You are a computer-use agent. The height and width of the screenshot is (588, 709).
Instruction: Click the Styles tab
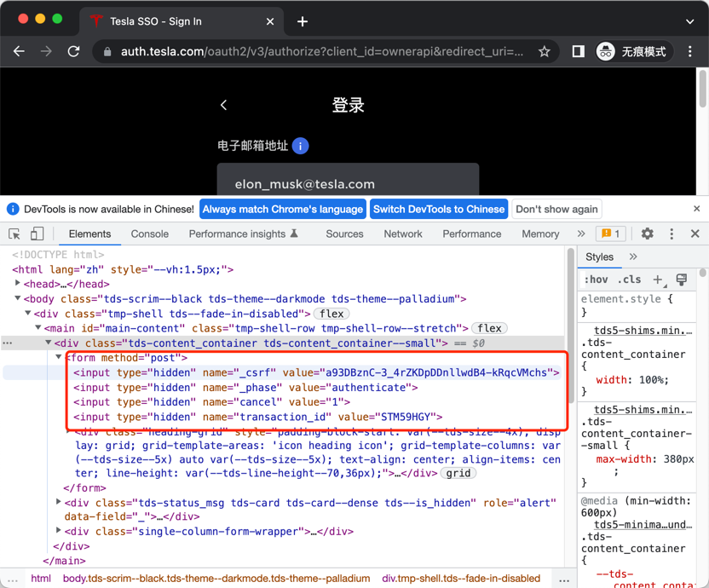(599, 257)
